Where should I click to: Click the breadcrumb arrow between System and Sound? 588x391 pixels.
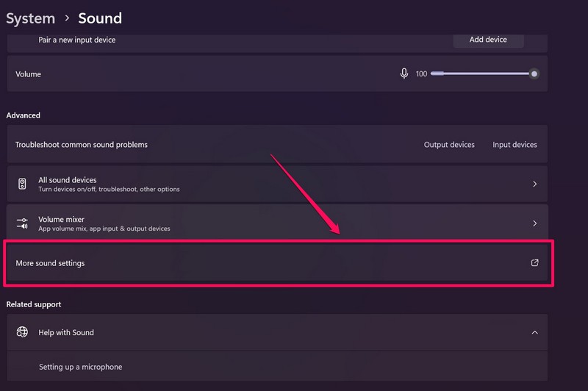[67, 18]
